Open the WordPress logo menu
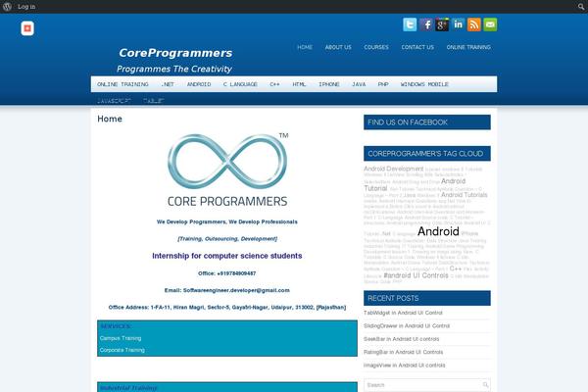Screen dimensions: 588x392 [7, 7]
